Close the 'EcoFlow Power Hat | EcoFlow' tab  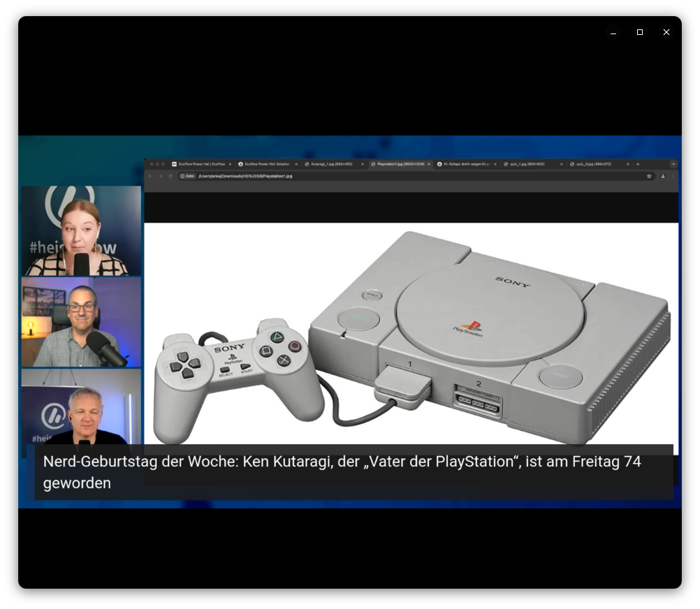coord(230,164)
